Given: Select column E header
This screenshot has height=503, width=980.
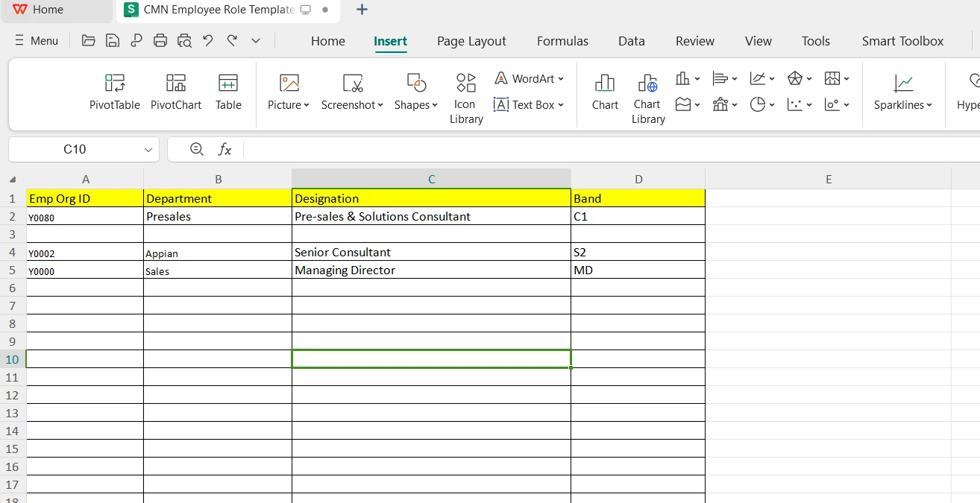Looking at the screenshot, I should (x=828, y=179).
